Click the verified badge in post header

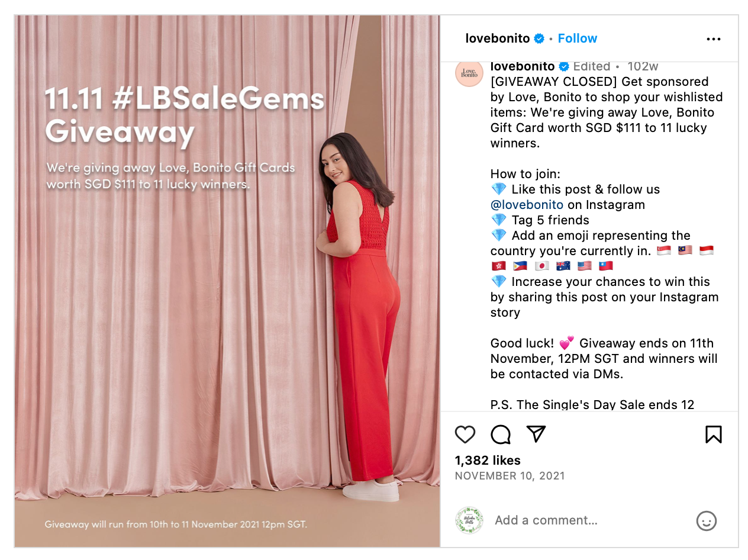539,39
